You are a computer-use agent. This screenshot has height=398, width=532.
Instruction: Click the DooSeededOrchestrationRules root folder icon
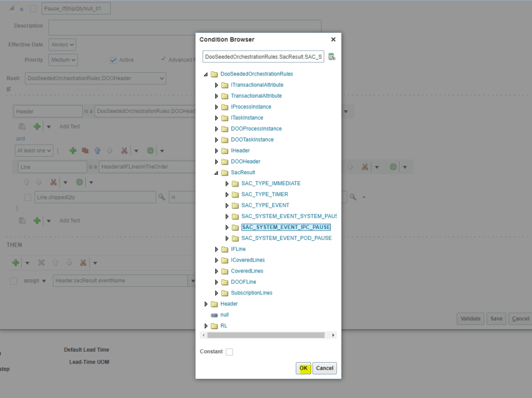pyautogui.click(x=214, y=74)
